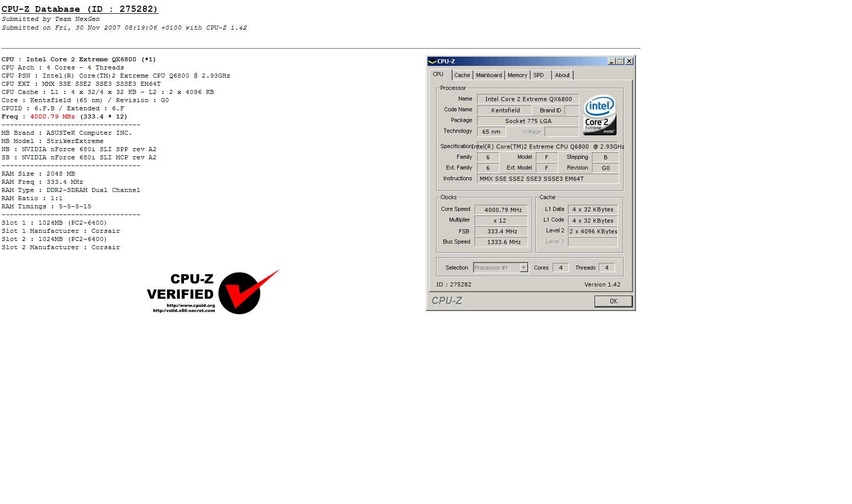Image resolution: width=852 pixels, height=504 pixels.
Task: Open the Memory tab
Action: coord(517,75)
